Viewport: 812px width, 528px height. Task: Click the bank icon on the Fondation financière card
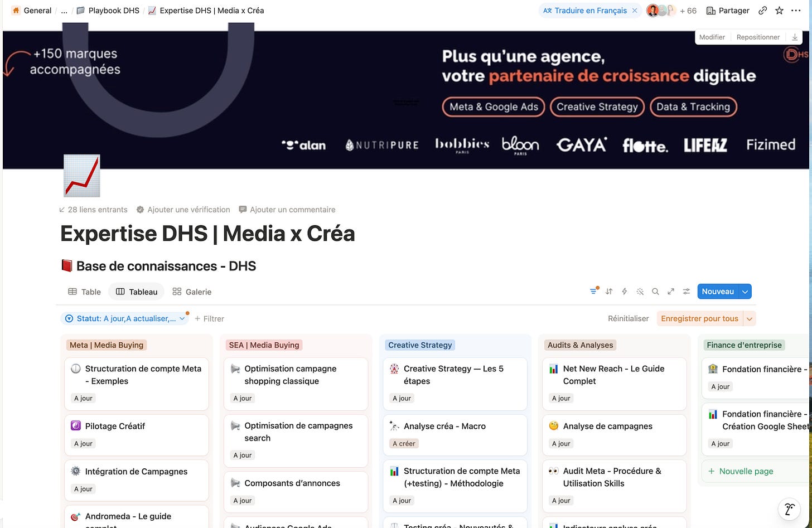(x=713, y=369)
